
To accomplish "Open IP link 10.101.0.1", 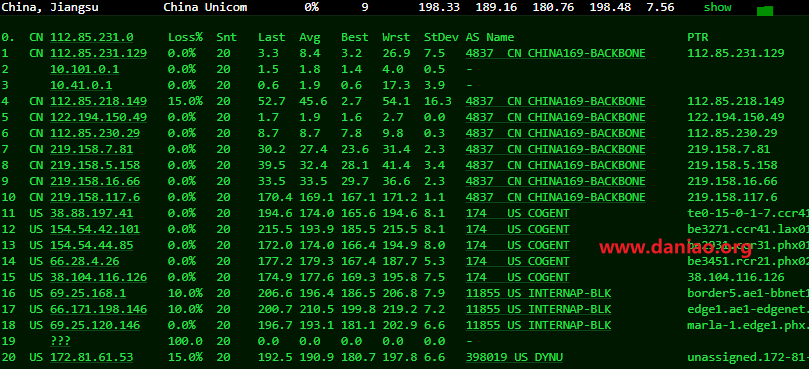I will (85, 69).
